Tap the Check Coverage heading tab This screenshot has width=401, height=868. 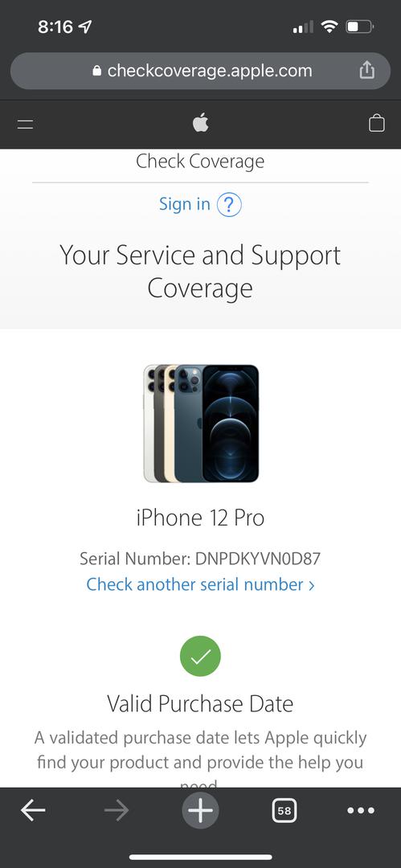coord(201,162)
